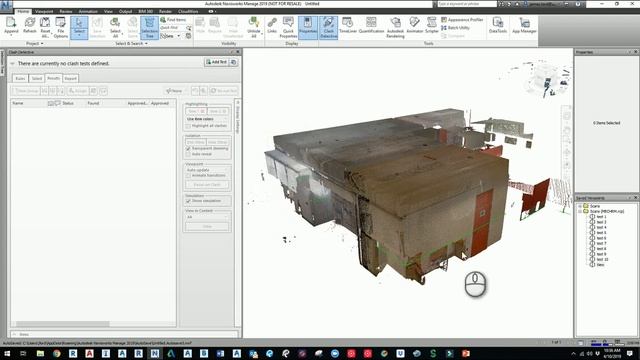Open Use item colors dropdown
Screen dimensions: 640x360
(x=207, y=119)
